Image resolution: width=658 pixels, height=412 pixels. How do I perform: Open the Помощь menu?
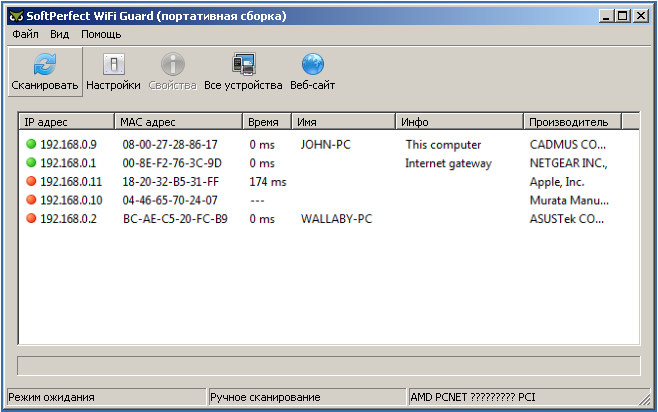pos(101,34)
